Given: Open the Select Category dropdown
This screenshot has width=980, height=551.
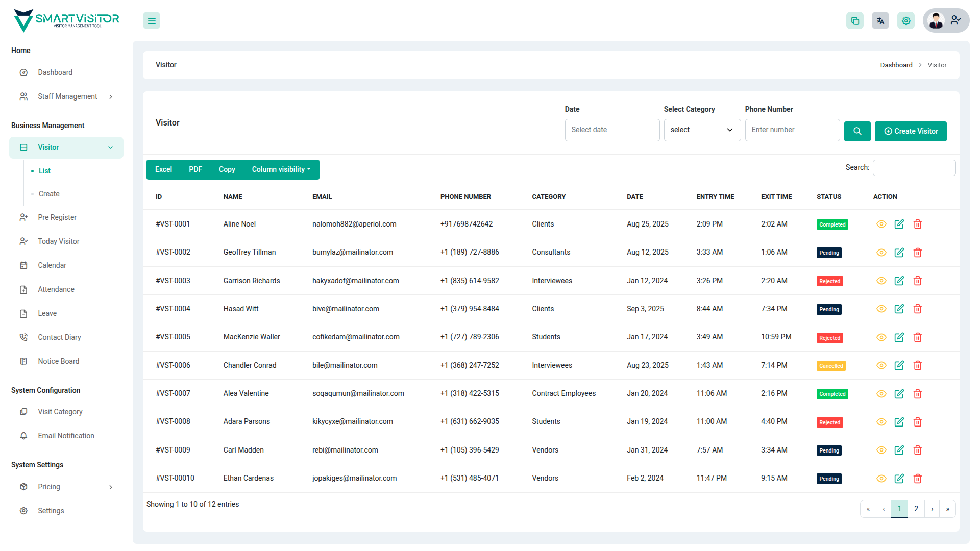Looking at the screenshot, I should [x=702, y=130].
